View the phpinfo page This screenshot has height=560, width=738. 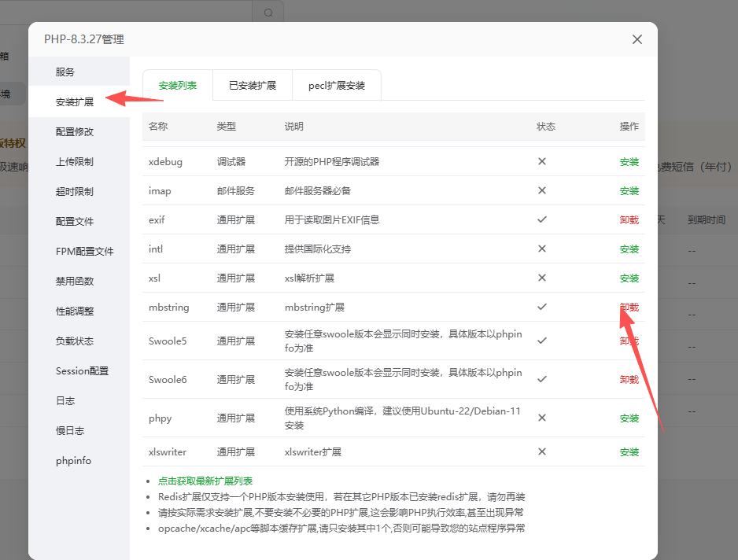tap(73, 461)
